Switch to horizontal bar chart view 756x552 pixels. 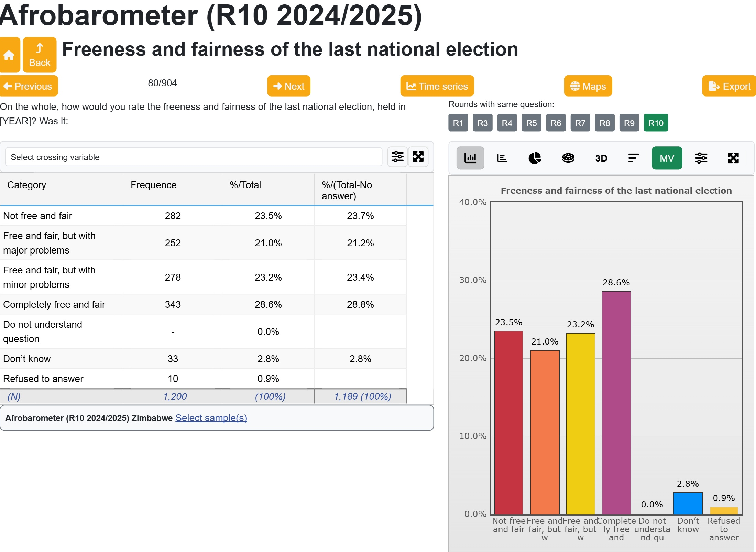pos(502,158)
